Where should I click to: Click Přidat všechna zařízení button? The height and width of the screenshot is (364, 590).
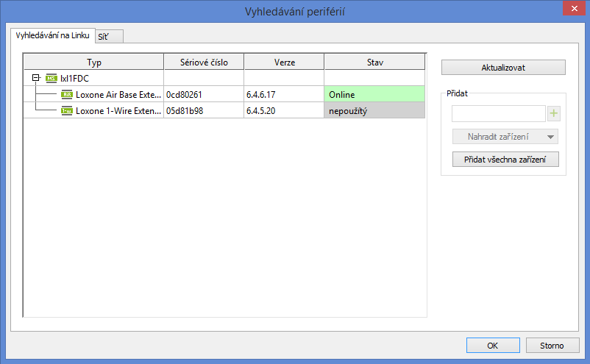point(505,160)
